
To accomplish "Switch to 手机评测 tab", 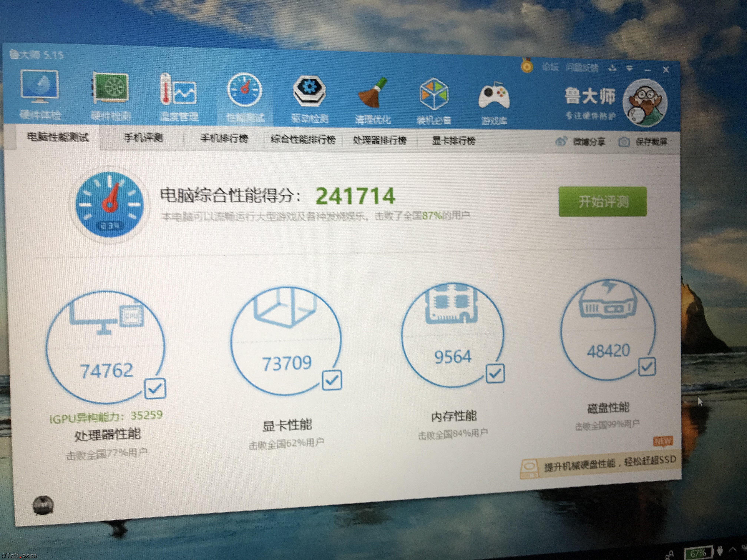I will [143, 138].
